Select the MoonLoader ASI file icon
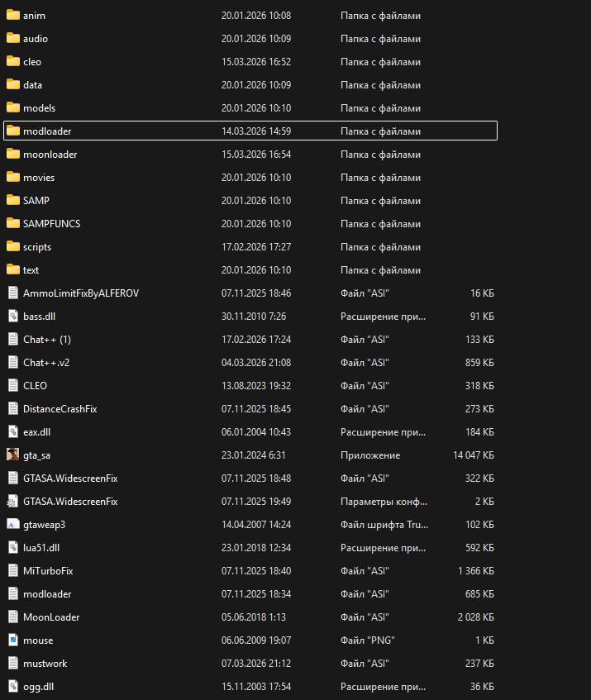Viewport: 591px width, 700px height. click(12, 617)
